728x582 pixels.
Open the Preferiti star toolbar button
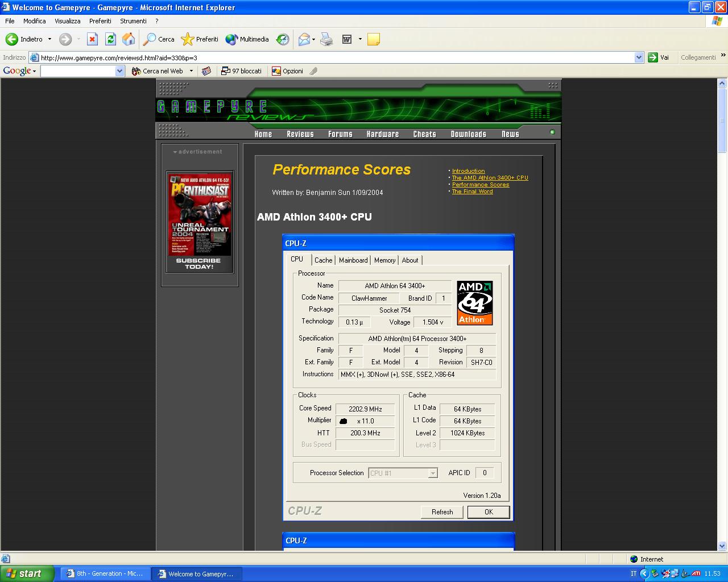(200, 39)
